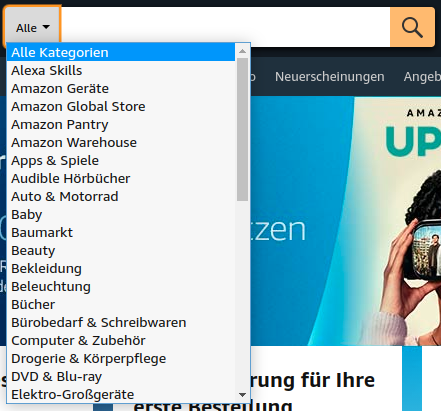Click the dropdown list scroll-up arrow
441x411 pixels.
(242, 51)
